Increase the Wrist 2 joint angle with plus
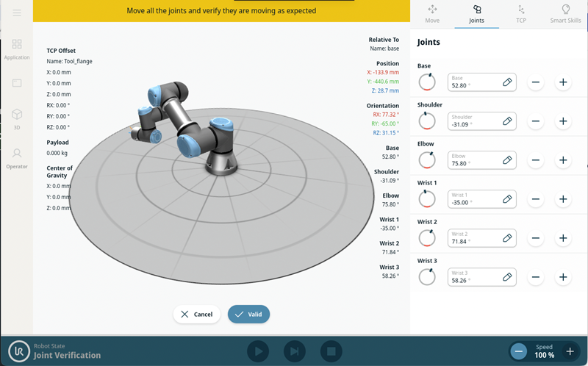The image size is (588, 366). (x=563, y=238)
